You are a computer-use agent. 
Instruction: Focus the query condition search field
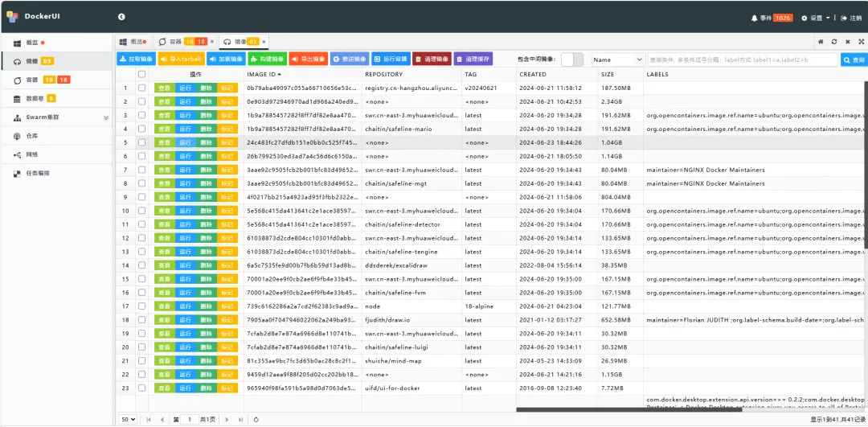point(743,60)
